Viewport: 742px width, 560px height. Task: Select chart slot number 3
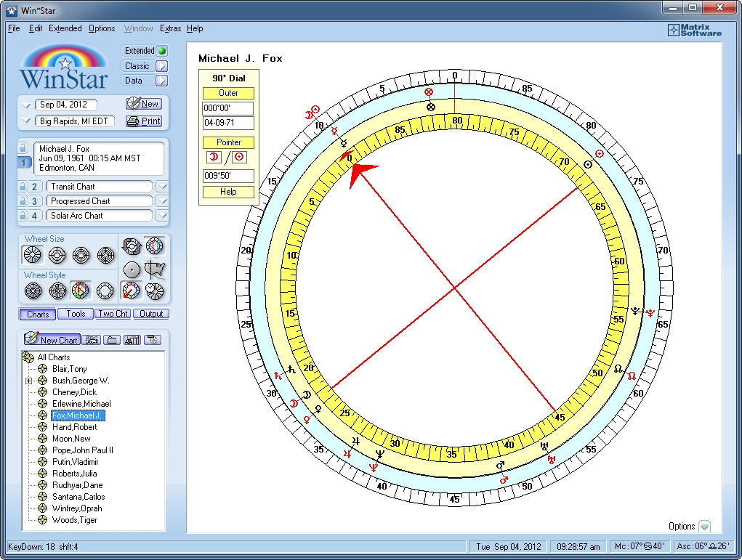34,201
